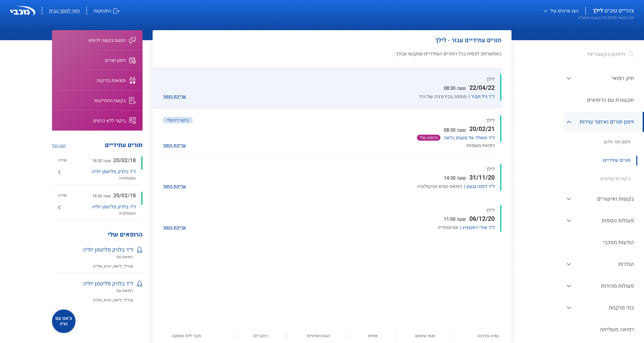Click second doctor icon under הרופאים שלי
This screenshot has height=343, width=644.
(140, 284)
